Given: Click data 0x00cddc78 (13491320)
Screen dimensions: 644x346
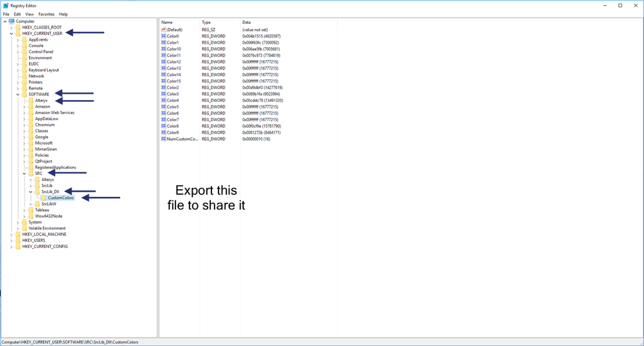Looking at the screenshot, I should (x=262, y=101).
